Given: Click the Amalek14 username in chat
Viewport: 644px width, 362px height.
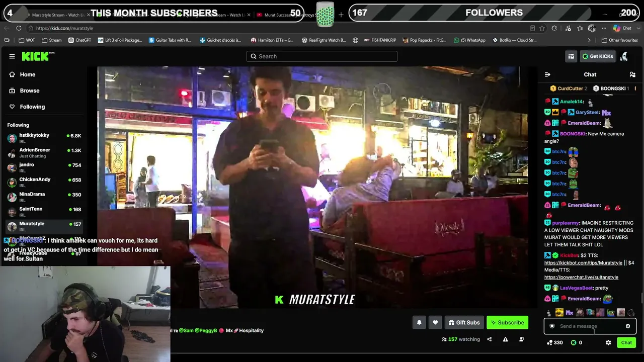Looking at the screenshot, I should pyautogui.click(x=571, y=102).
